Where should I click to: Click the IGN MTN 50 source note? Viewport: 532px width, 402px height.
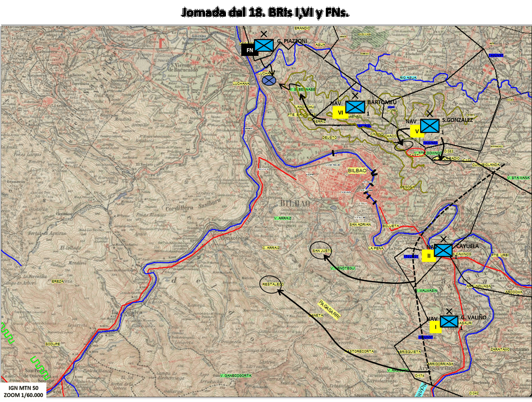23,388
